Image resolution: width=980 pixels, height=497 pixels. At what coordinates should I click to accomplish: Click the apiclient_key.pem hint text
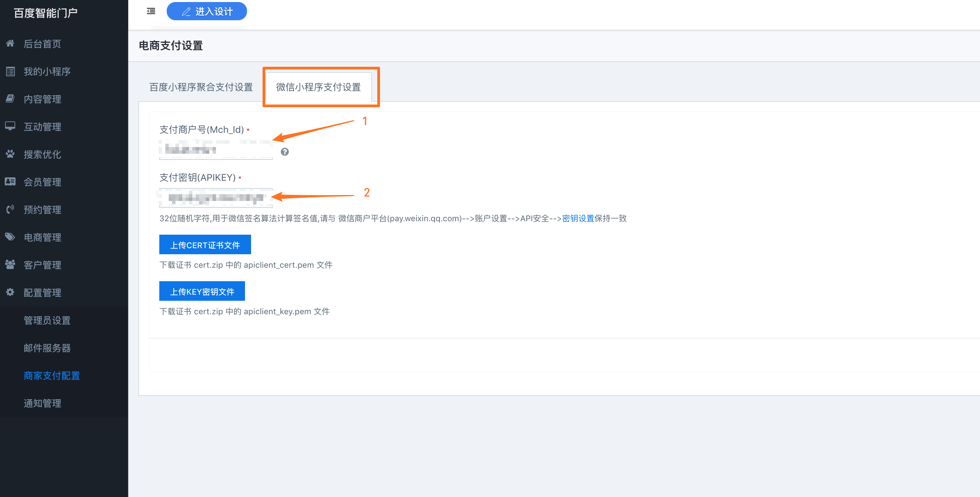(245, 311)
